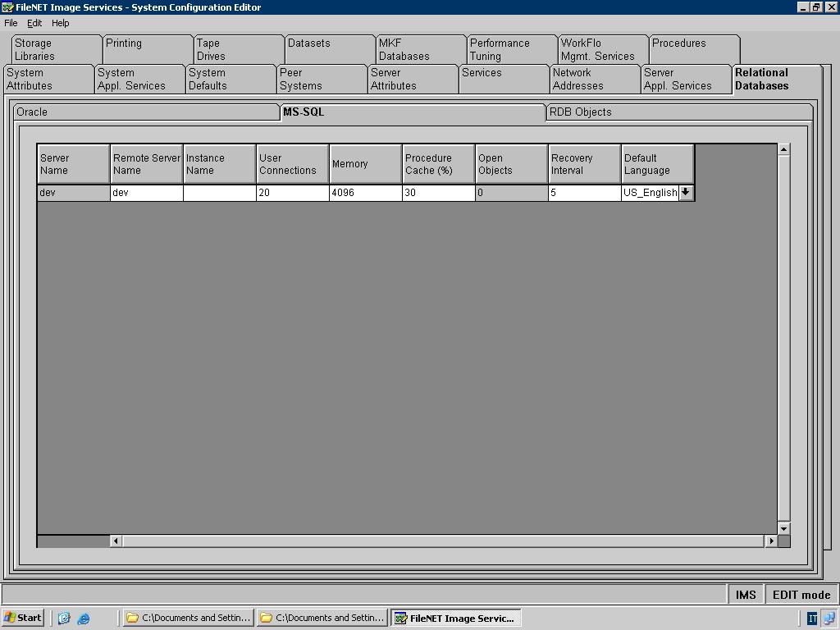
Task: Select the Procedures tab
Action: 694,49
